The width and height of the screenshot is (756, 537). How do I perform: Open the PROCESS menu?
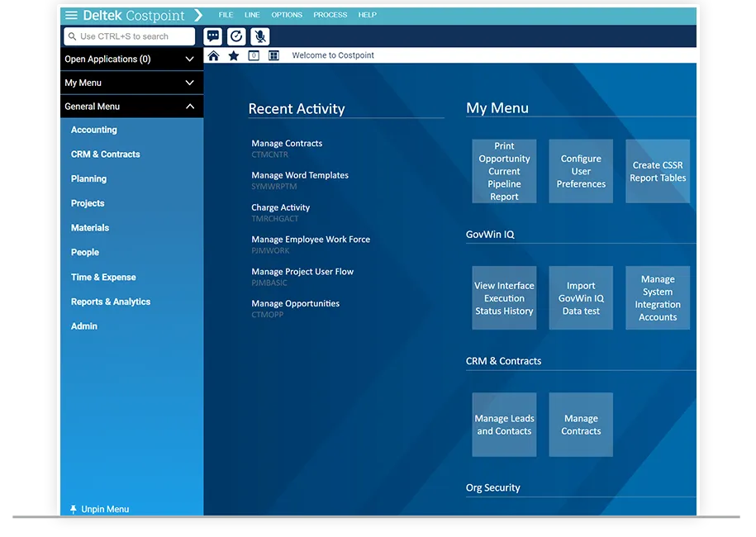point(330,15)
